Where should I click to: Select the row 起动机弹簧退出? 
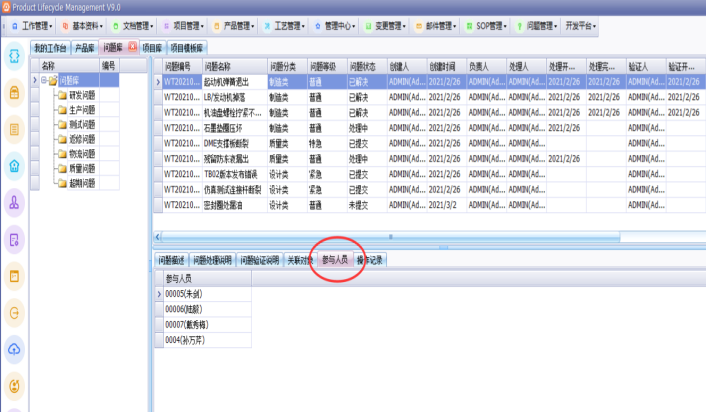pyautogui.click(x=430, y=82)
